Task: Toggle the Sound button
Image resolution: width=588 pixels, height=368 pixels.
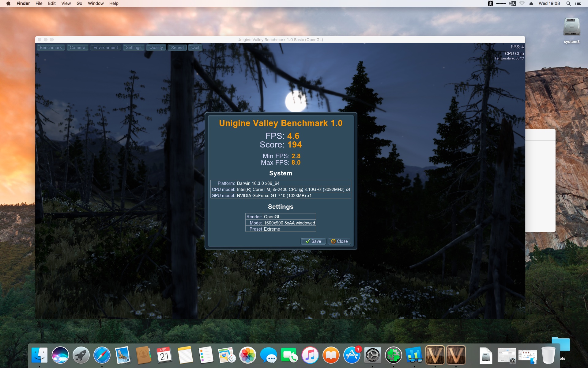Action: (177, 48)
